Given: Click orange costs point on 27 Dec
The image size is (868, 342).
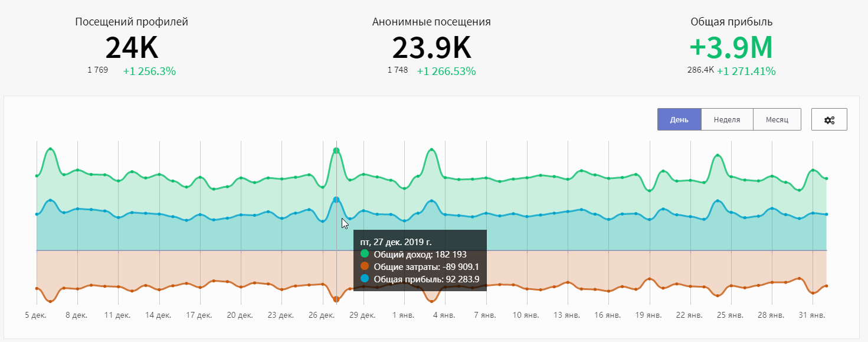Looking at the screenshot, I should [x=336, y=299].
